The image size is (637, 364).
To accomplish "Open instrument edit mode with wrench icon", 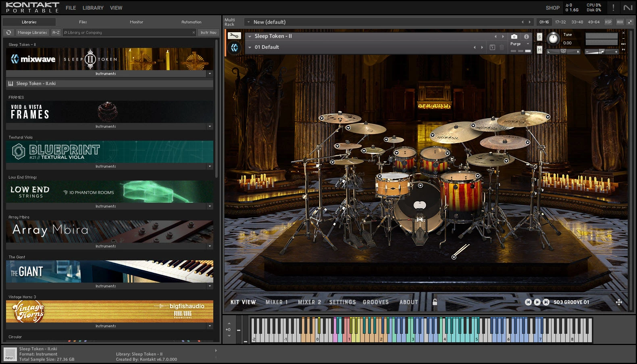I will tap(234, 36).
